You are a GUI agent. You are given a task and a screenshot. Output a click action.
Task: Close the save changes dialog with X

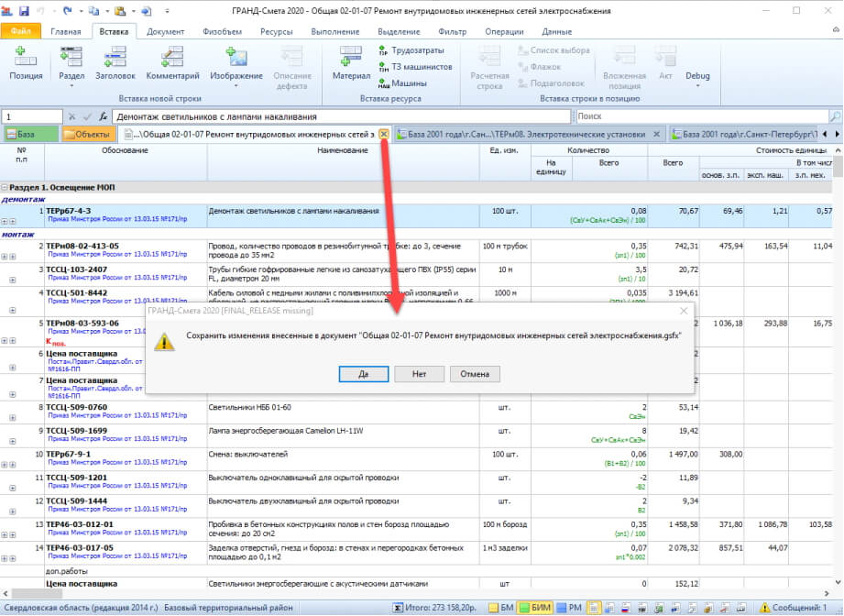[684, 311]
